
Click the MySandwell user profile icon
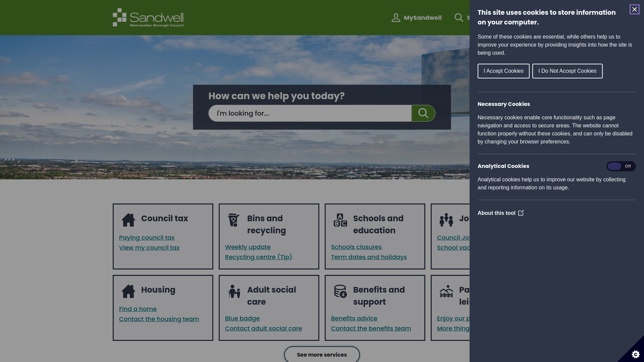(396, 18)
